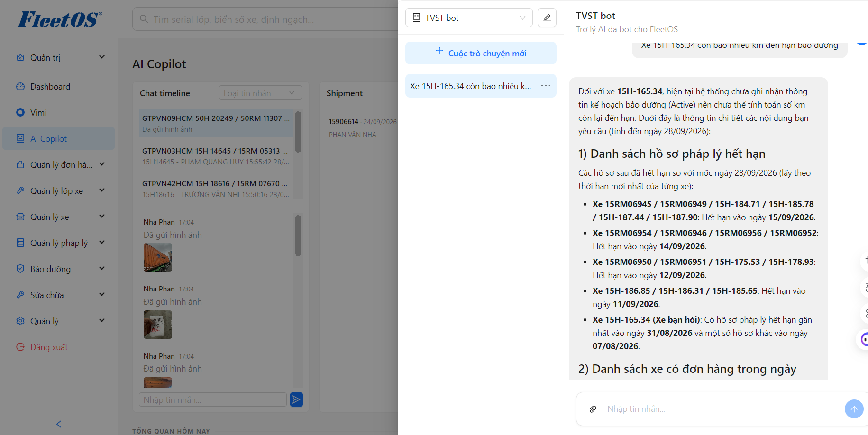Image resolution: width=868 pixels, height=435 pixels.
Task: Select the AI Copilot menu item
Action: point(59,138)
